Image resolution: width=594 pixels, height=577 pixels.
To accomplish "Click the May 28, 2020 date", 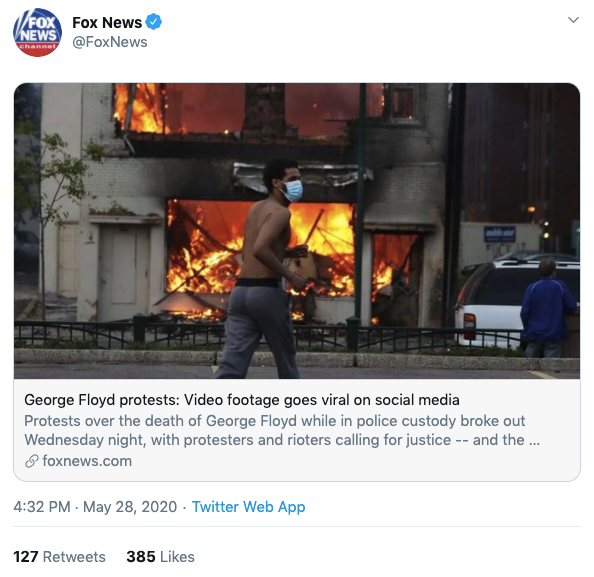I will (130, 507).
